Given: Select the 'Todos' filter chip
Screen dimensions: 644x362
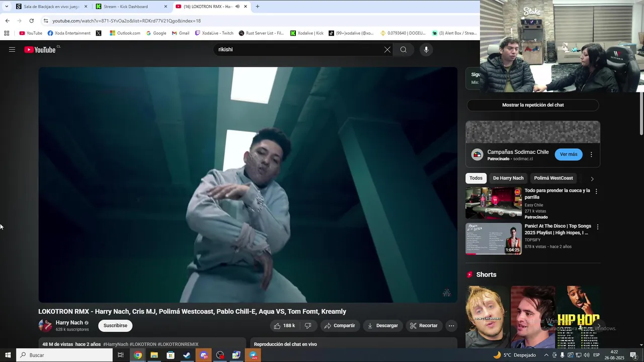Looking at the screenshot, I should pos(476,178).
